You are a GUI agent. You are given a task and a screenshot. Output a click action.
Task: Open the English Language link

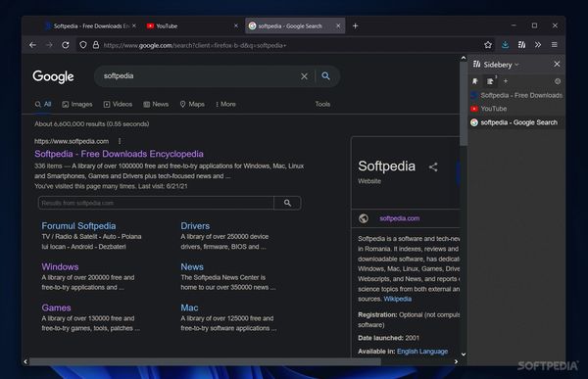pos(422,352)
